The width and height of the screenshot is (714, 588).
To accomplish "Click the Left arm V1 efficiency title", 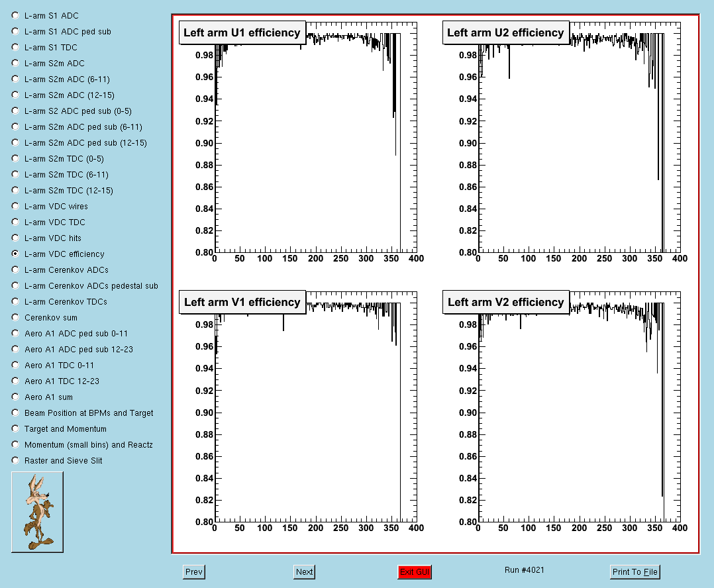I will 242,302.
